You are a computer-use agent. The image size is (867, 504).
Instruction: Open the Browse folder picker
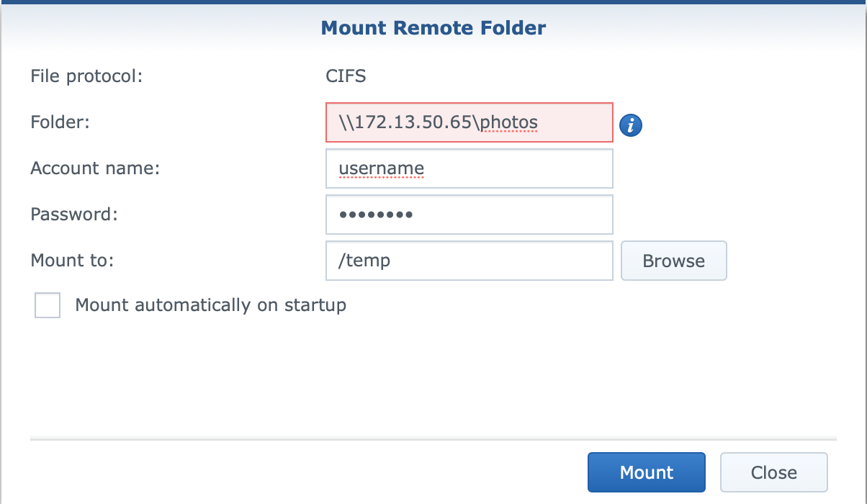(x=674, y=261)
